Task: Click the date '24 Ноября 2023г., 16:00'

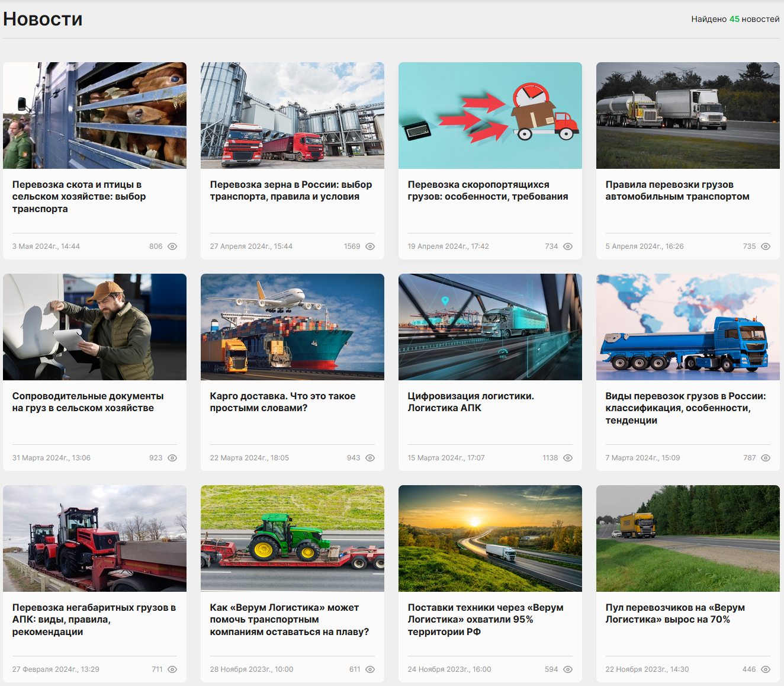Action: click(449, 669)
